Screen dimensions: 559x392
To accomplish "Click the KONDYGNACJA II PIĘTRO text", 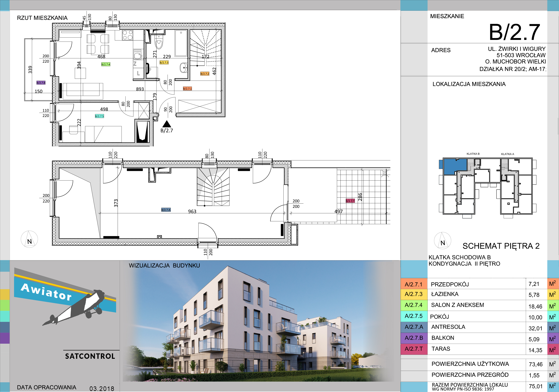I will [x=464, y=264].
